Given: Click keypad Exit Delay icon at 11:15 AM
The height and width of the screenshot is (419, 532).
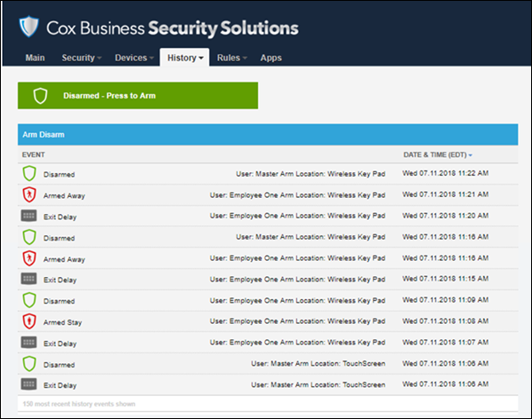Looking at the screenshot, I should tap(29, 279).
